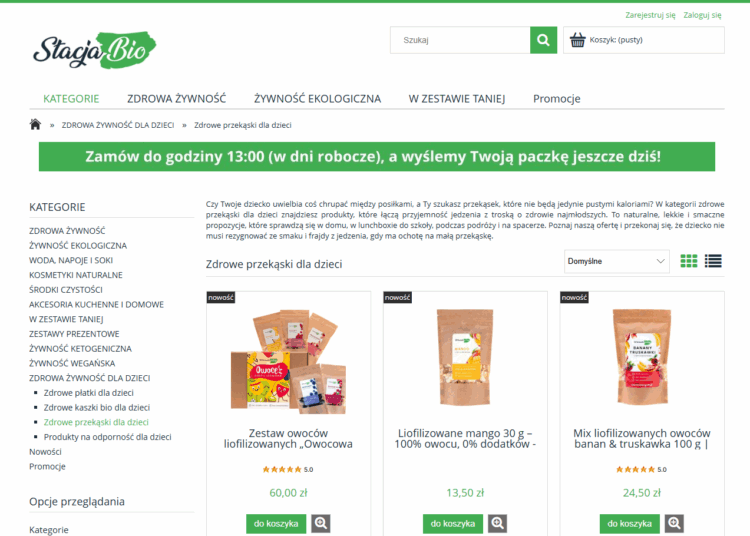Collapse ZDROWA ŻYWNOŚĆ DLA DZIECI sidebar category
Viewport: 750px width, 536px height.
[89, 378]
